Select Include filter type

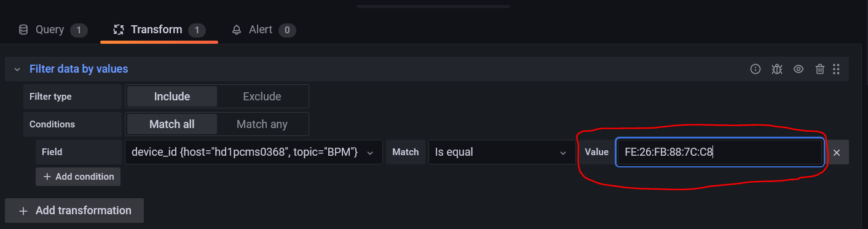coord(172,97)
